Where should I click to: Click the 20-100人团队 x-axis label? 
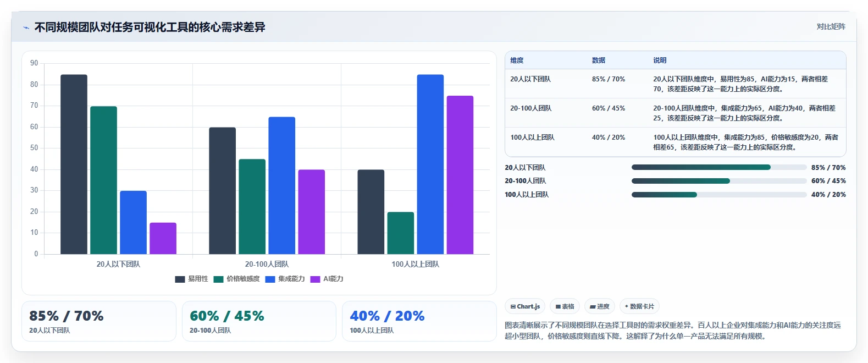[x=267, y=264]
